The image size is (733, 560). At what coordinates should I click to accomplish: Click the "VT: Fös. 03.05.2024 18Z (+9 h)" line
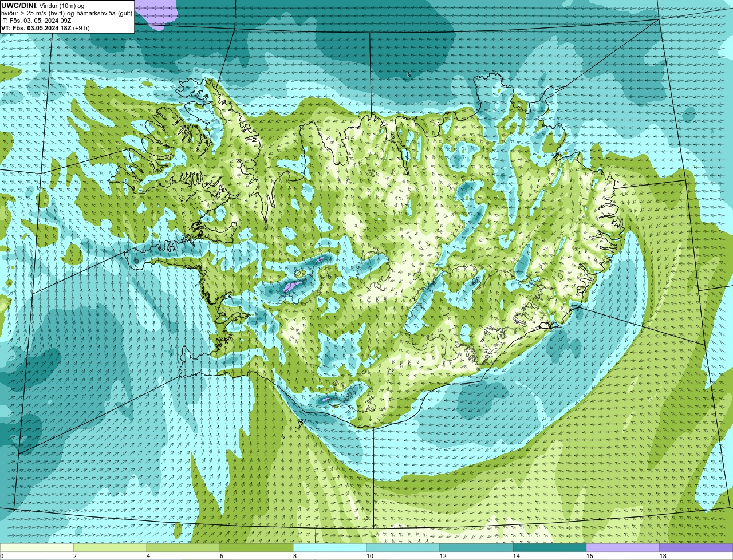(x=45, y=28)
